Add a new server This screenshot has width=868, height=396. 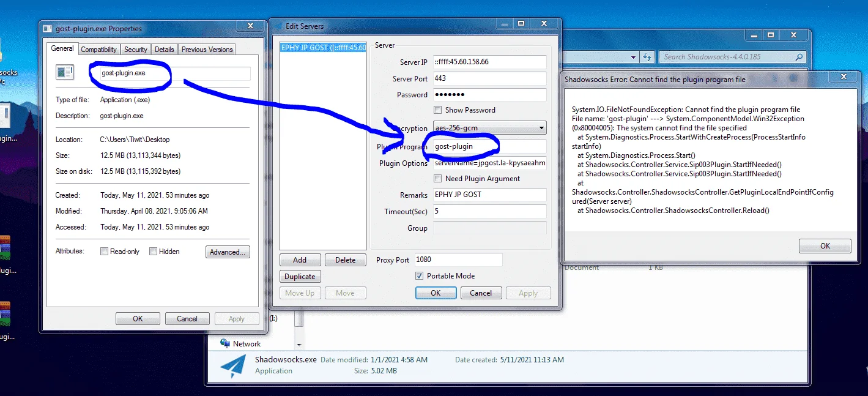[300, 260]
